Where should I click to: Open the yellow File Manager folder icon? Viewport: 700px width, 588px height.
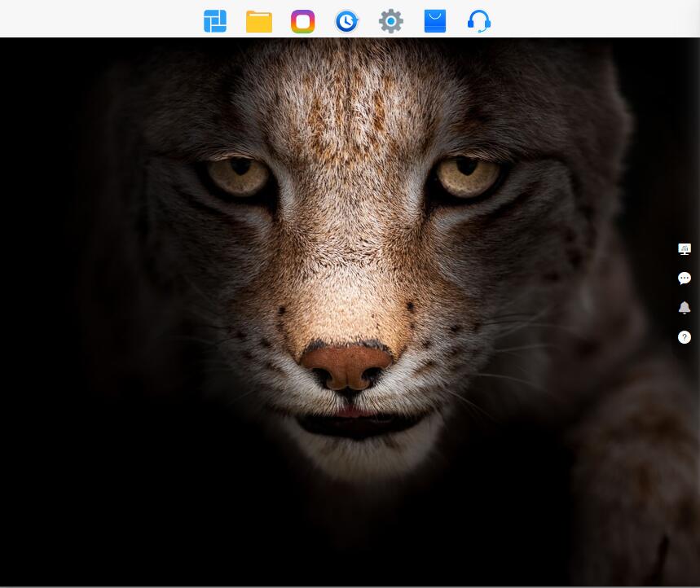tap(259, 21)
